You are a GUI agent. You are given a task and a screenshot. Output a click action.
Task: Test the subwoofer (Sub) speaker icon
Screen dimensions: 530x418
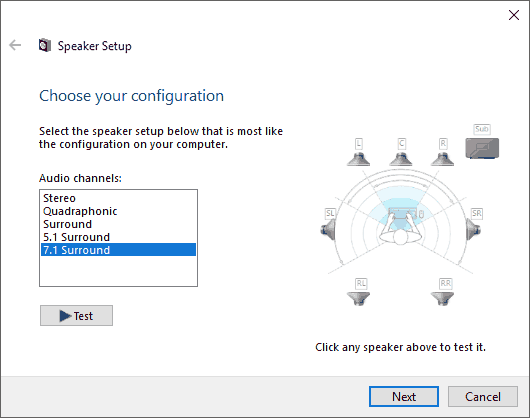point(482,148)
